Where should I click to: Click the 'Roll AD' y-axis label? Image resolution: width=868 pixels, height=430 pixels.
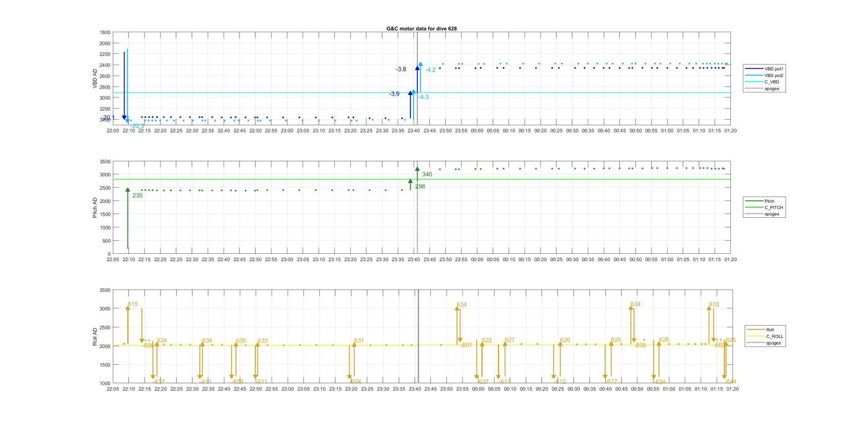coord(95,336)
